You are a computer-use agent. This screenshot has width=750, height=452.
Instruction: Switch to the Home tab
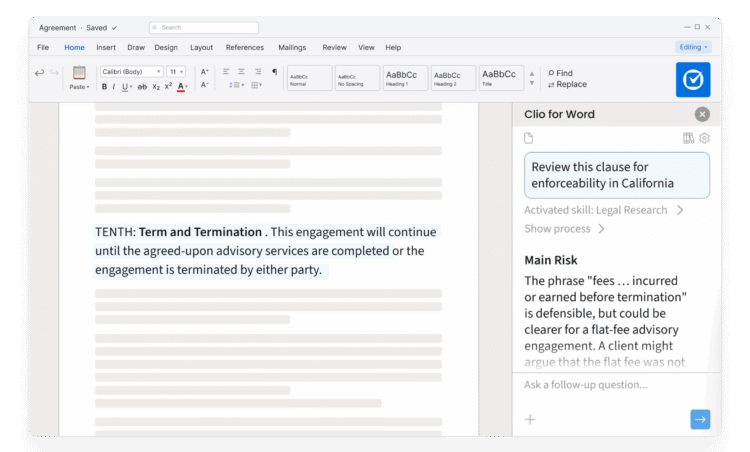74,47
